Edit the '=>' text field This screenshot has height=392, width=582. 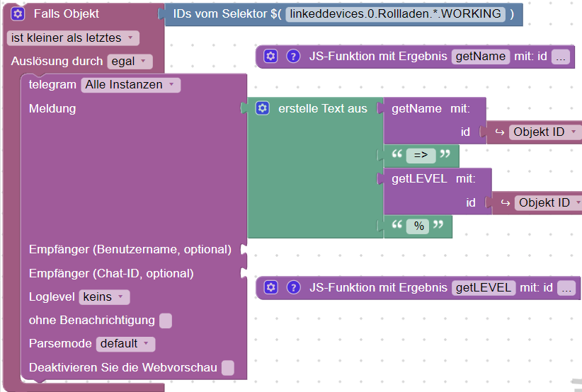pos(421,156)
